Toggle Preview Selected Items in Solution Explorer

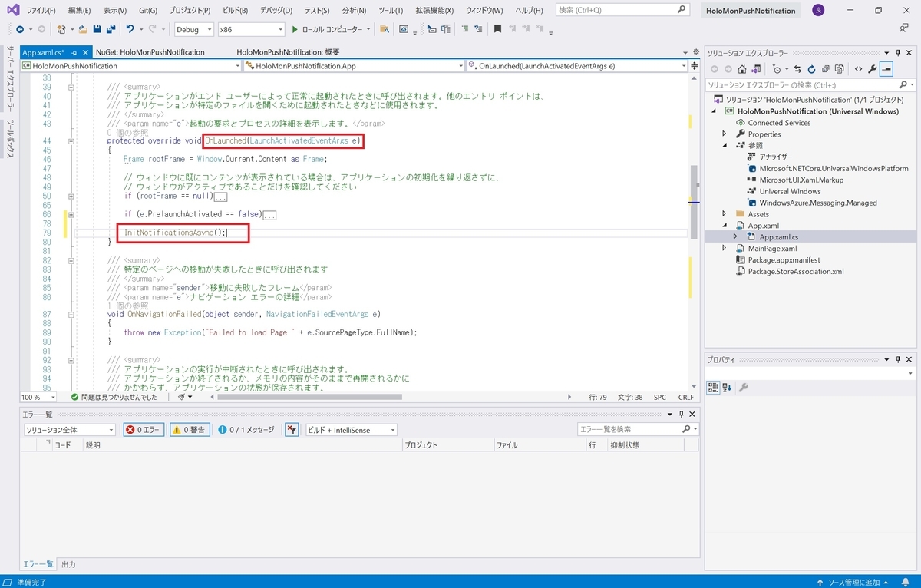(886, 69)
